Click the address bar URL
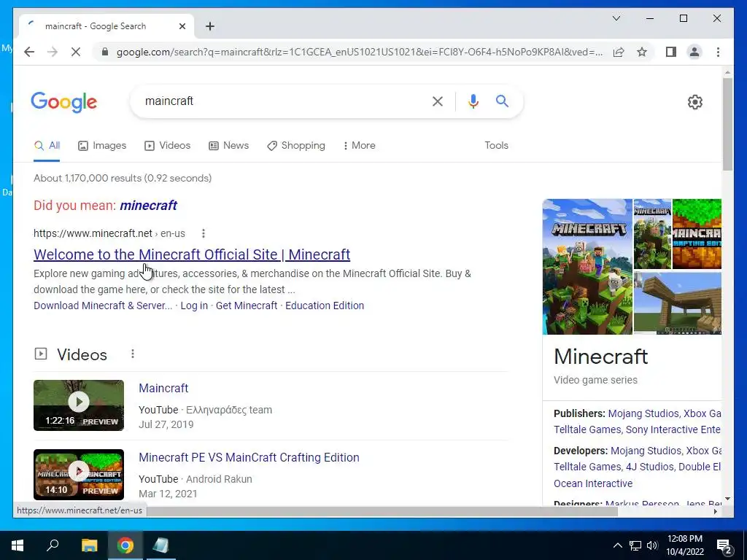Image resolution: width=747 pixels, height=560 pixels. tap(360, 52)
